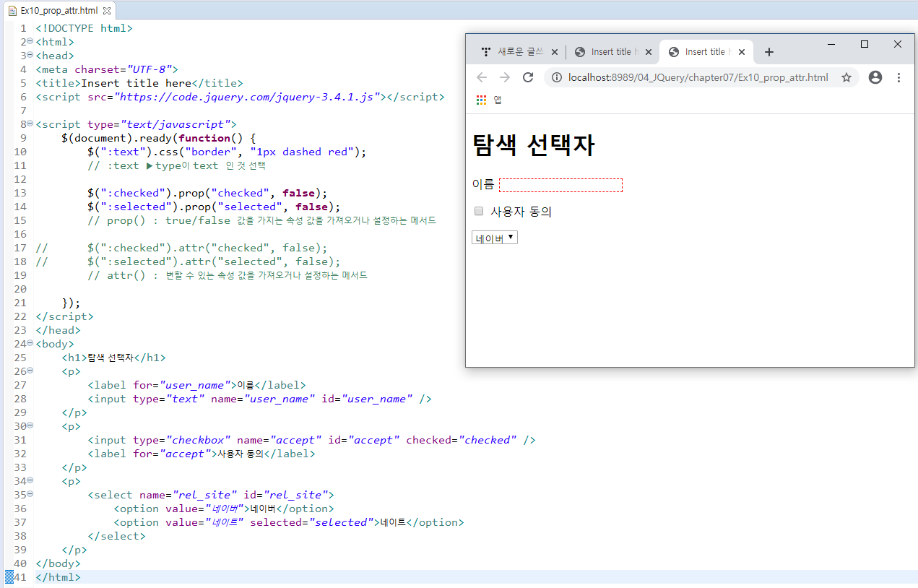Click the 사용자 동의 label
Viewport: 918px width, 588px height.
pyautogui.click(x=521, y=212)
